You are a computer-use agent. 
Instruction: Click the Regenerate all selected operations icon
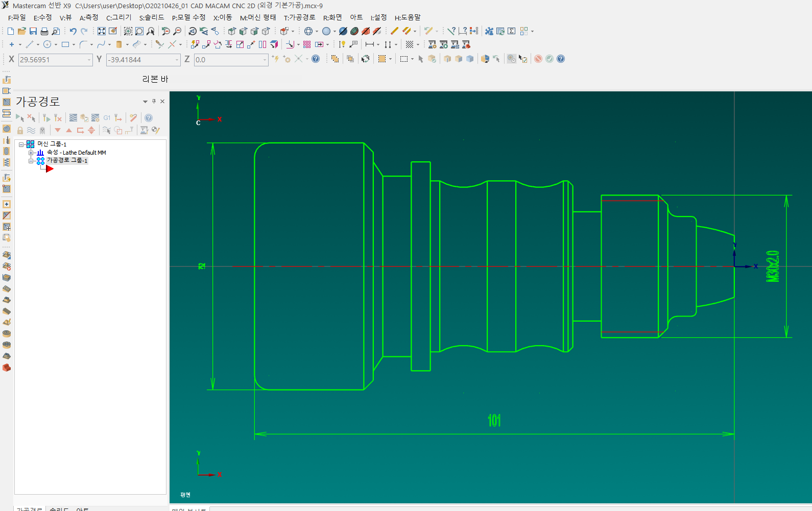46,118
